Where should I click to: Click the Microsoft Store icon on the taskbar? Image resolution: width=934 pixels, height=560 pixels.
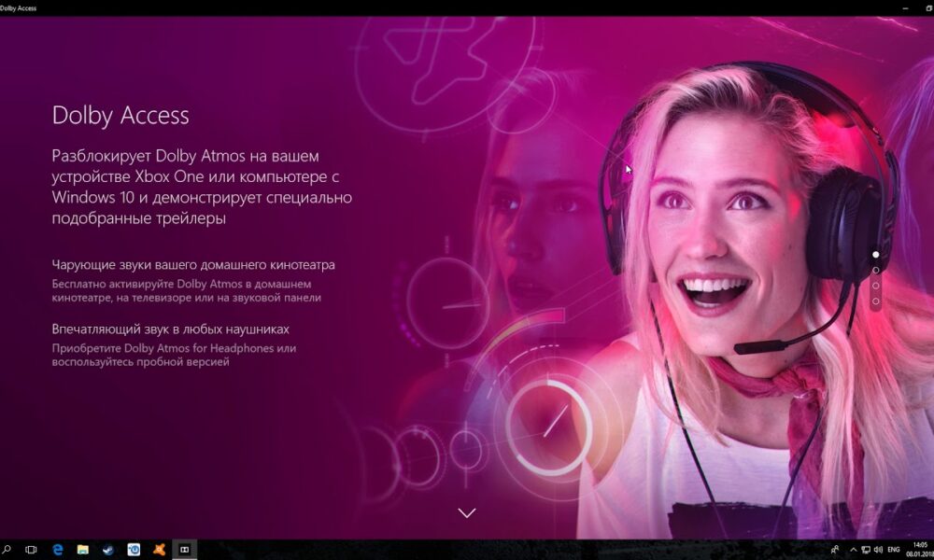[133, 550]
